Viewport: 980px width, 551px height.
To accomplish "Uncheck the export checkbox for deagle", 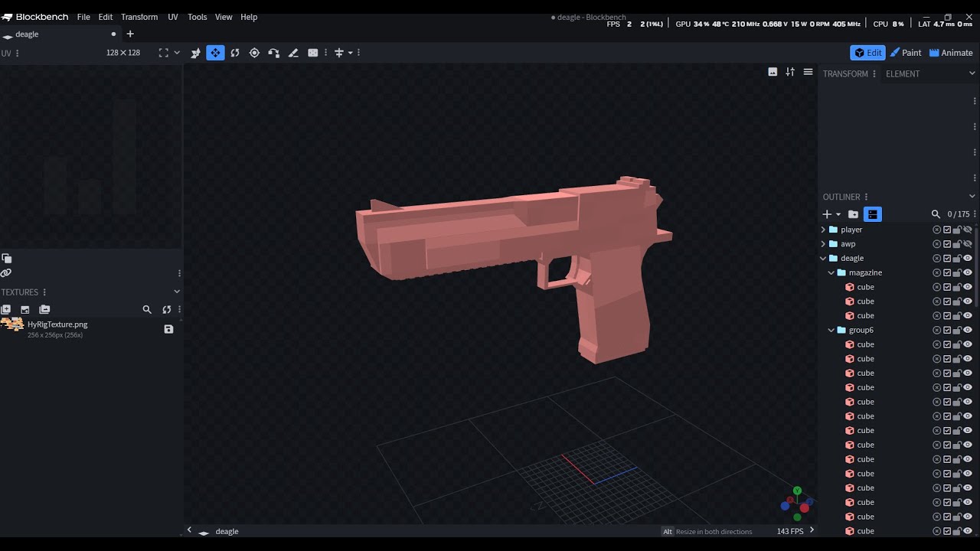I will point(947,259).
